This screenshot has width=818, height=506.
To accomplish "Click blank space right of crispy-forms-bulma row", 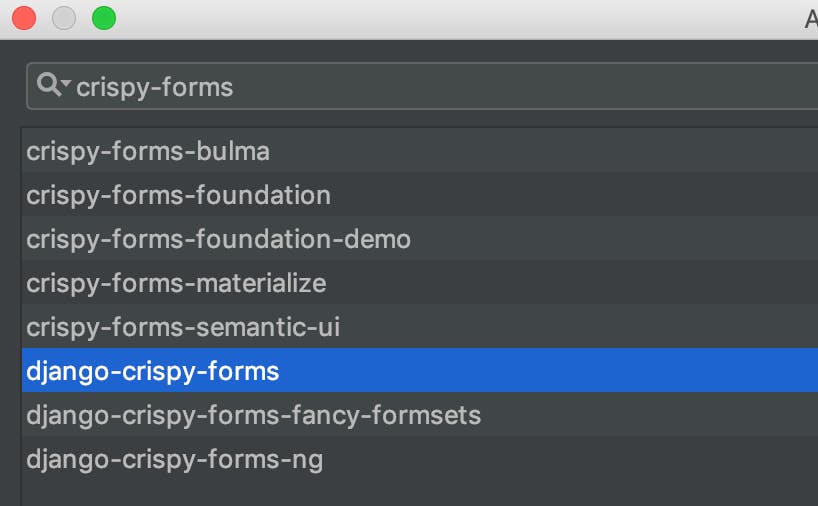I will (550, 152).
